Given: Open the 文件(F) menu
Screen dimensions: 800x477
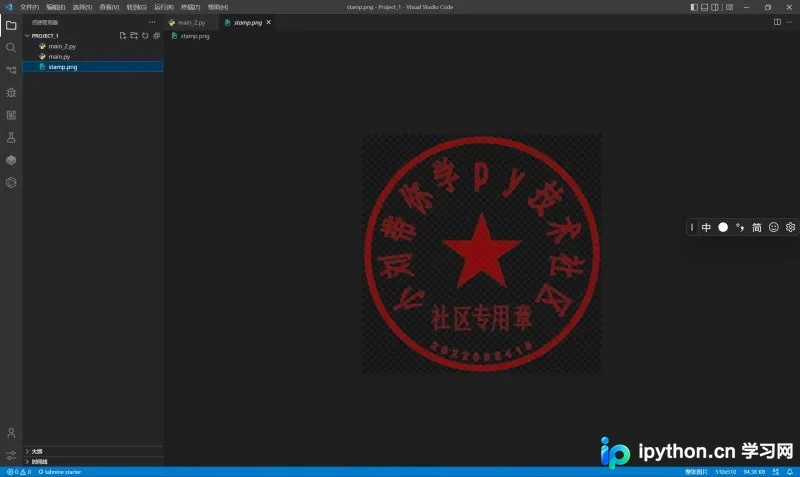Looking at the screenshot, I should click(x=30, y=7).
